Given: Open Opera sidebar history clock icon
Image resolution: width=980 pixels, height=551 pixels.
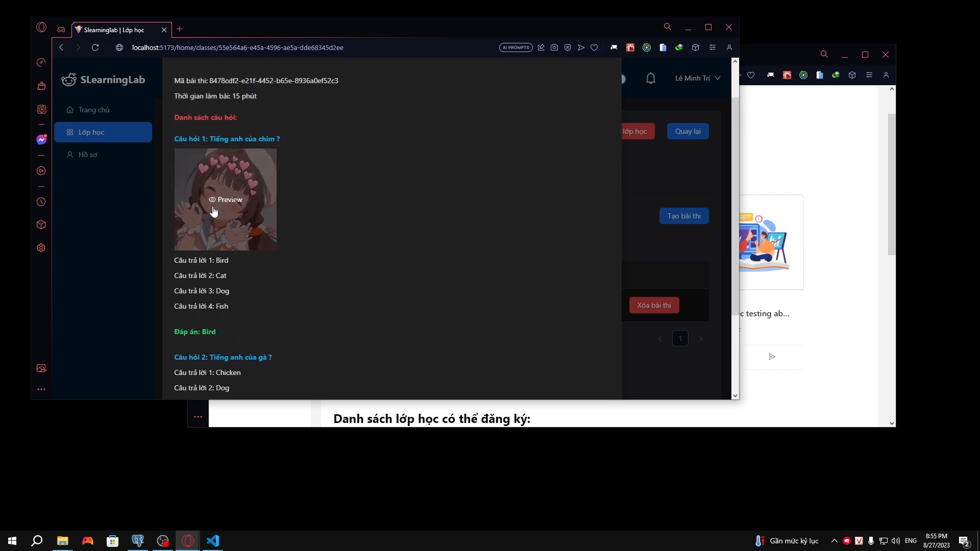Looking at the screenshot, I should click(x=41, y=202).
